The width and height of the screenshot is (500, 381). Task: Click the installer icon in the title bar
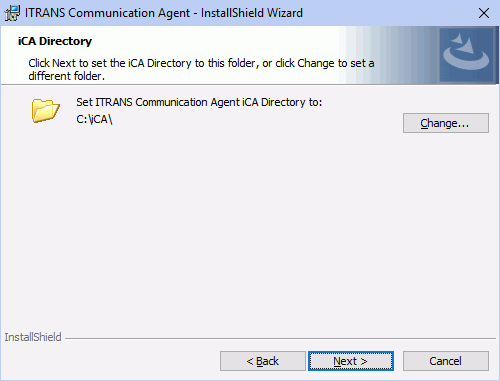[12, 13]
